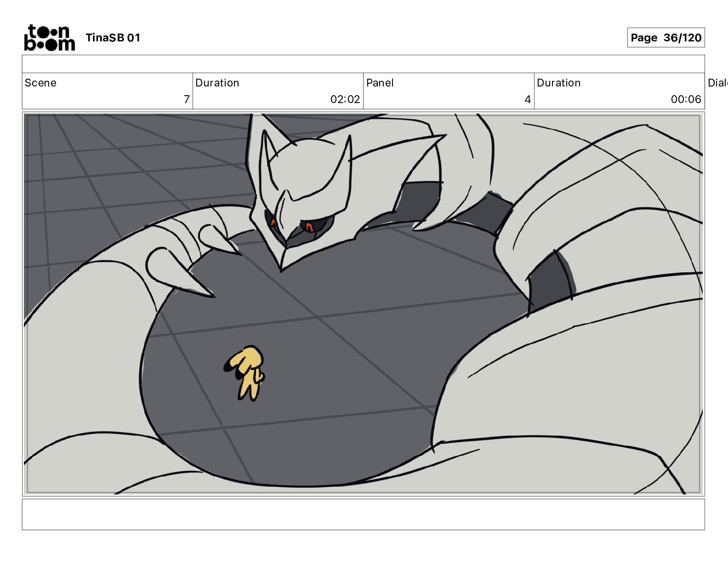Click the empty header bar above Scene row
The image size is (728, 563).
coord(363,64)
